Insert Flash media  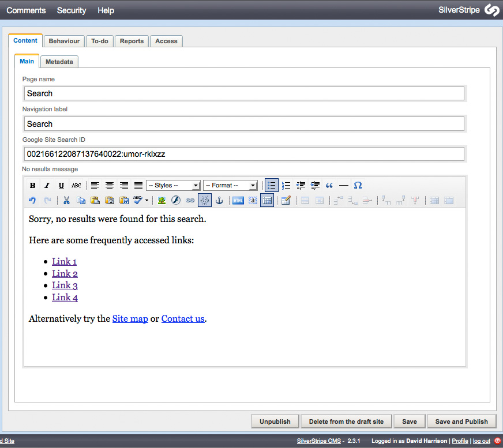176,201
